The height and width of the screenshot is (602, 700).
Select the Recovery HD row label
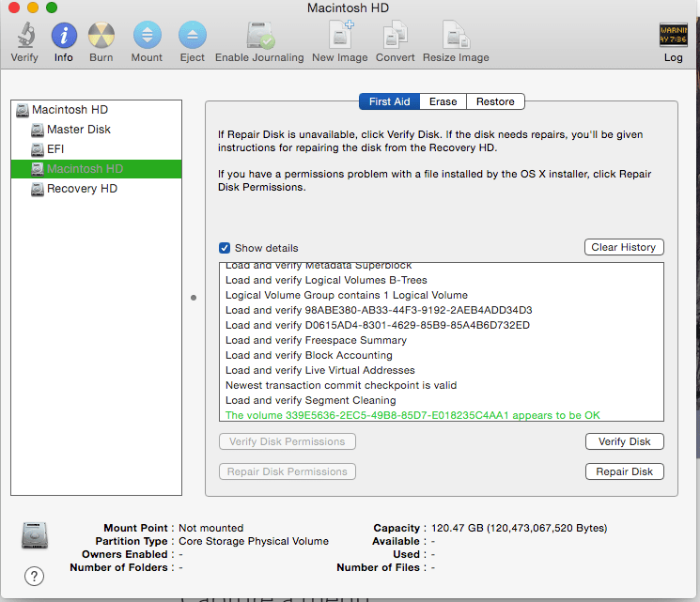click(82, 189)
